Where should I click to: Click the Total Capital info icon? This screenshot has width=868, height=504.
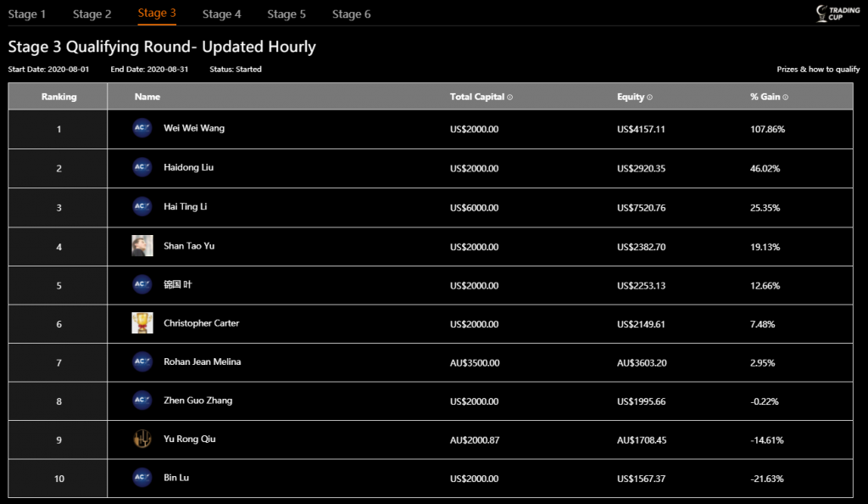(x=509, y=98)
